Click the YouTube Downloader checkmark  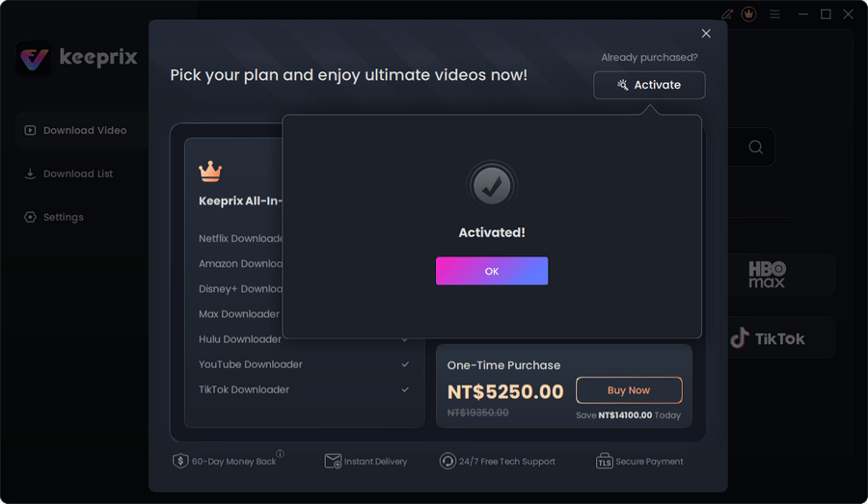coord(405,364)
